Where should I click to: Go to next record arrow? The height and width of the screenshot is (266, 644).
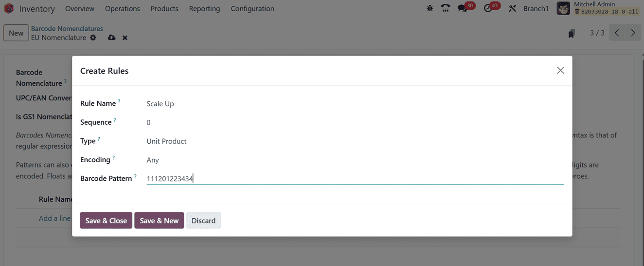(x=633, y=33)
